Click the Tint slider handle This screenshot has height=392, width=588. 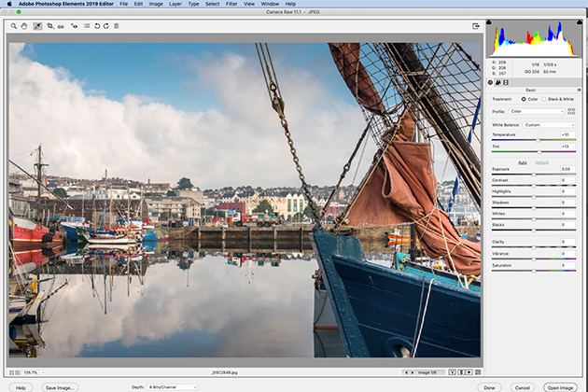pyautogui.click(x=539, y=152)
